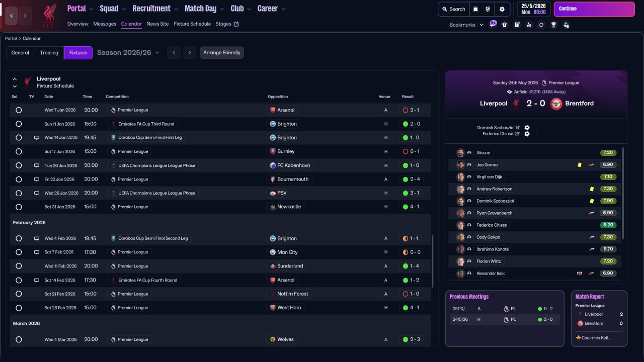The width and height of the screenshot is (644, 362).
Task: Open the Club dropdown menu
Action: pyautogui.click(x=240, y=9)
